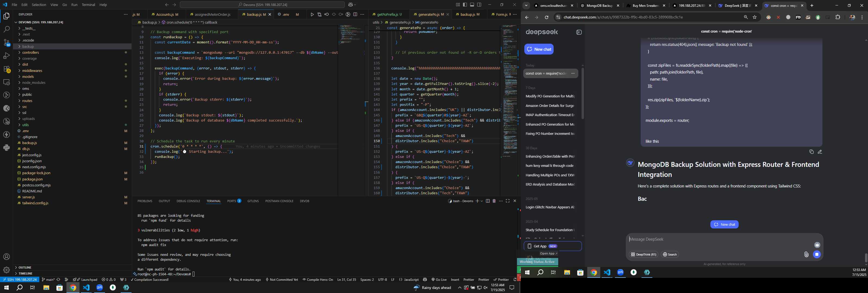The image size is (868, 293).
Task: Open Accounts icon in VS Code activity bar
Action: [7, 257]
